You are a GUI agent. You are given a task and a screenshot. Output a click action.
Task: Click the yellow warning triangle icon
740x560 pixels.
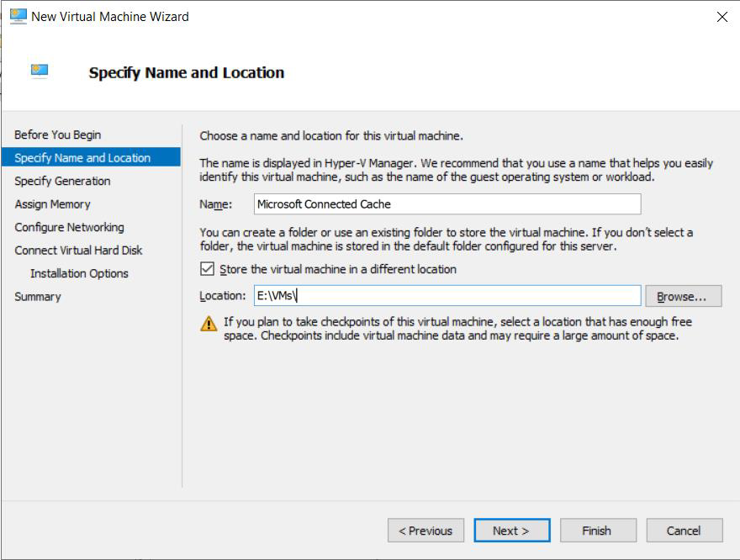209,324
